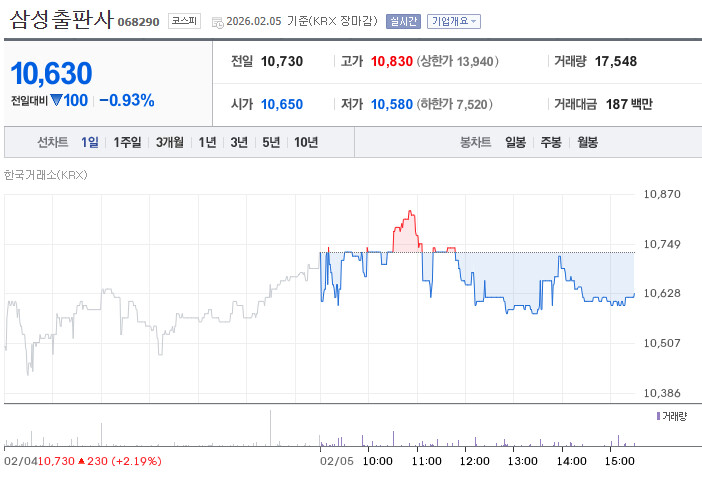Select the 1주일 line chart tab
The image size is (702, 492).
click(127, 142)
